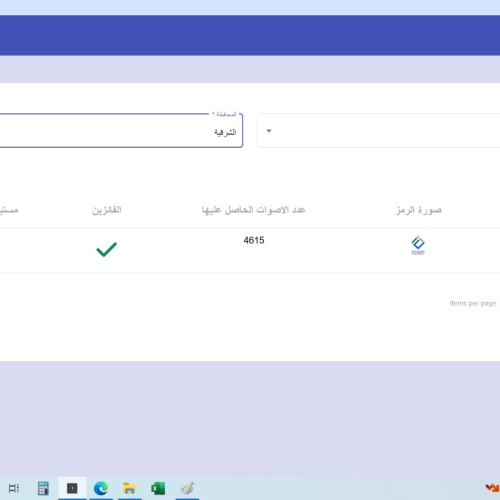Sort by الفائزين column header
This screenshot has height=500, width=500.
107,210
